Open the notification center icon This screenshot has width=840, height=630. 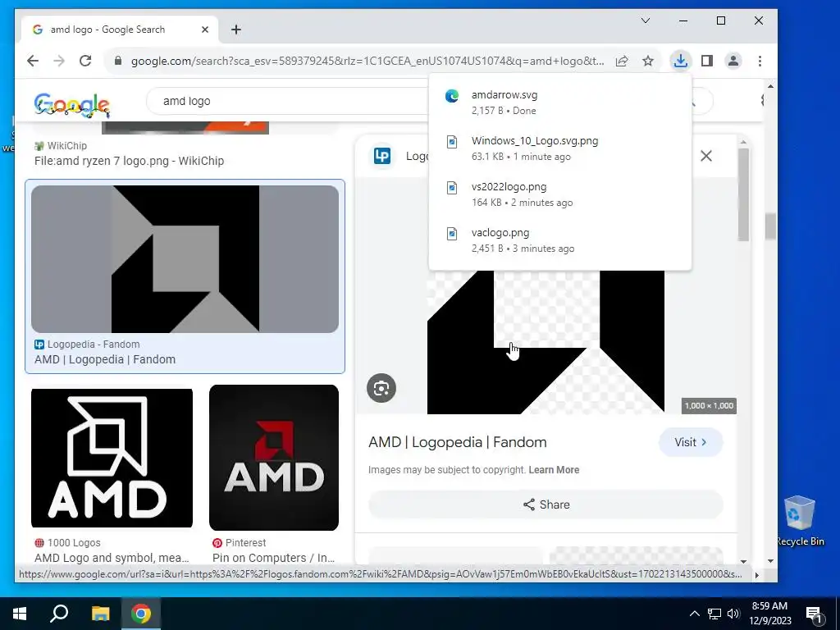[815, 614]
